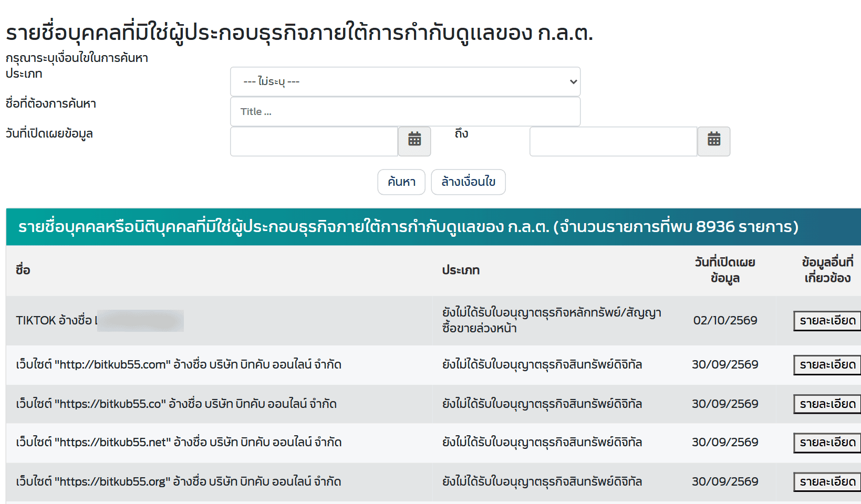Click the วันที่เปิดเผยข้อมูล filter label
This screenshot has height=504, width=861.
tap(49, 133)
